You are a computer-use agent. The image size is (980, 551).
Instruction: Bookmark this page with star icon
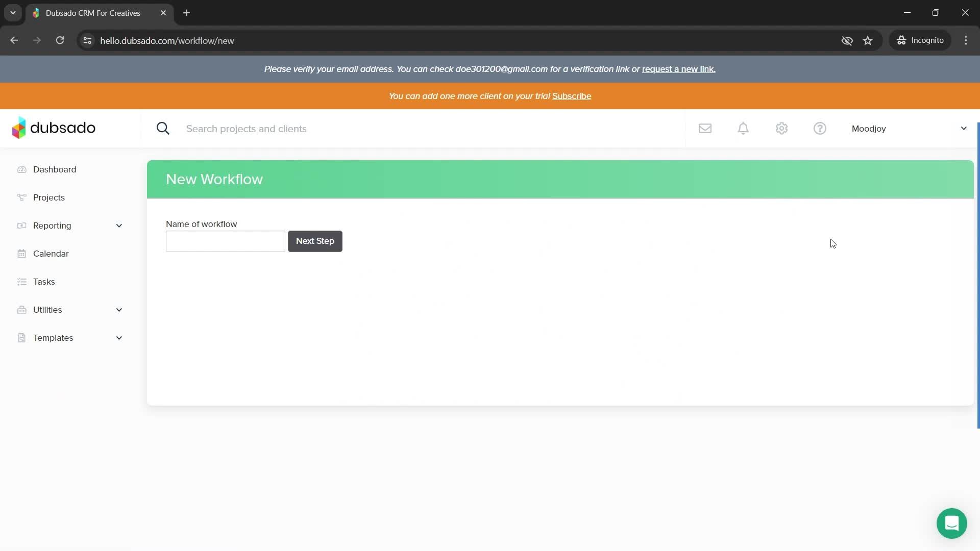tap(868, 40)
